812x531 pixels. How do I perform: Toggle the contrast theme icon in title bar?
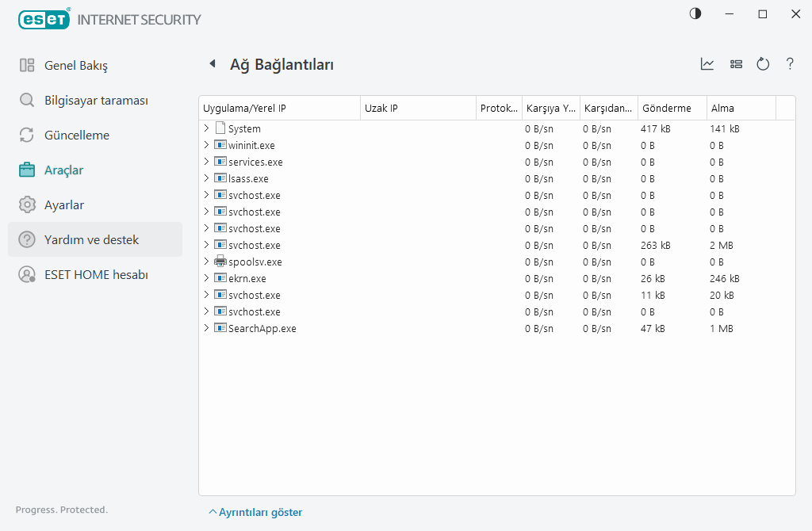(695, 14)
